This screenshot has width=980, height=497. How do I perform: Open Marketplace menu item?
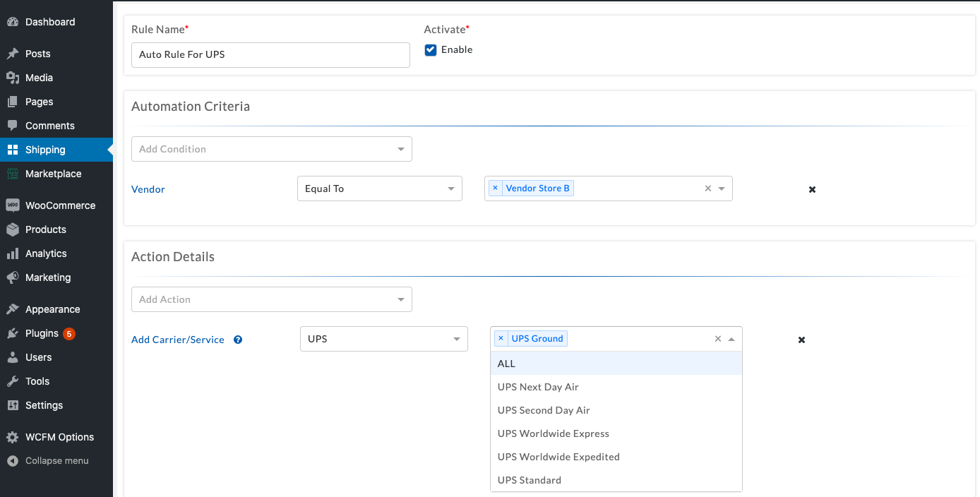coord(54,174)
